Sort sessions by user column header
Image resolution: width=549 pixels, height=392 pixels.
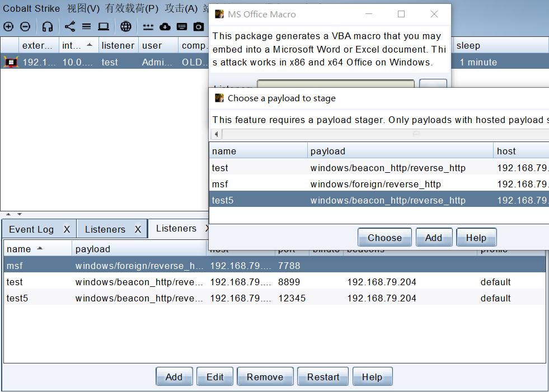(x=158, y=45)
